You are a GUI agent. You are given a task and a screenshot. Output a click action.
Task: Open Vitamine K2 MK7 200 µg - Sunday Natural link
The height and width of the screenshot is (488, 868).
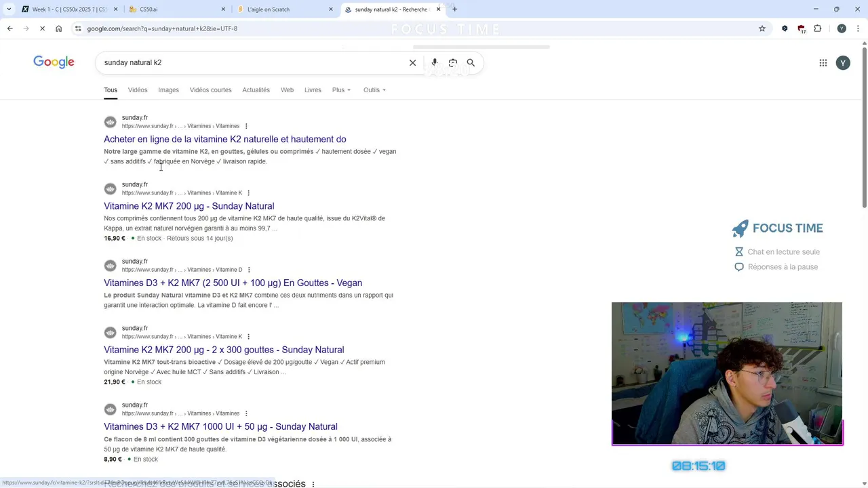click(x=189, y=206)
